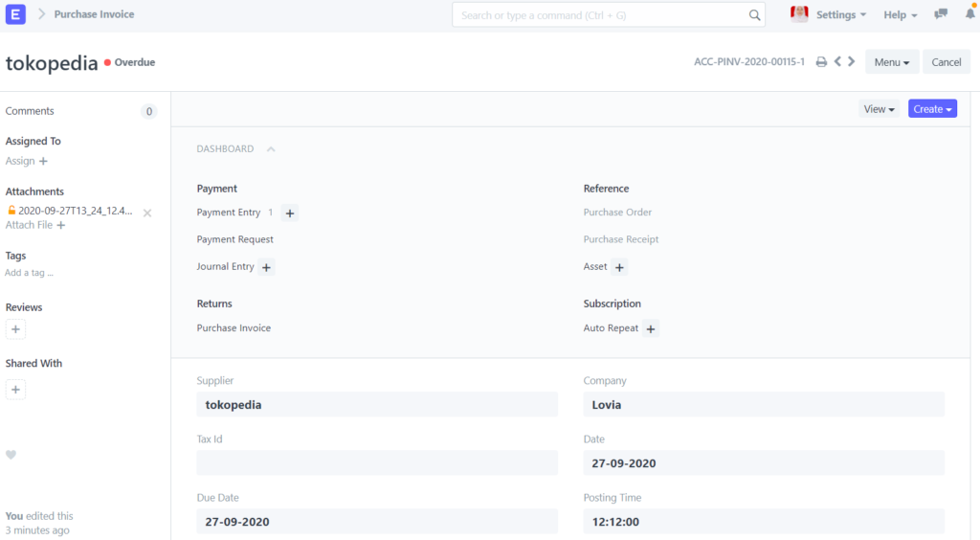Screen dimensions: 980x540
Task: Open the View dropdown
Action: (879, 109)
